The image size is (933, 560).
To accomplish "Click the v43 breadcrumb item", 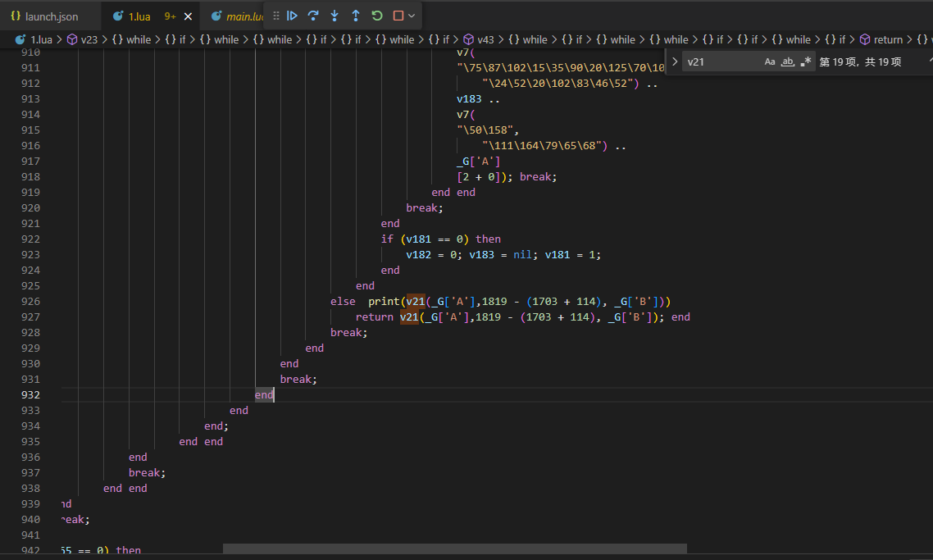I will coord(485,39).
